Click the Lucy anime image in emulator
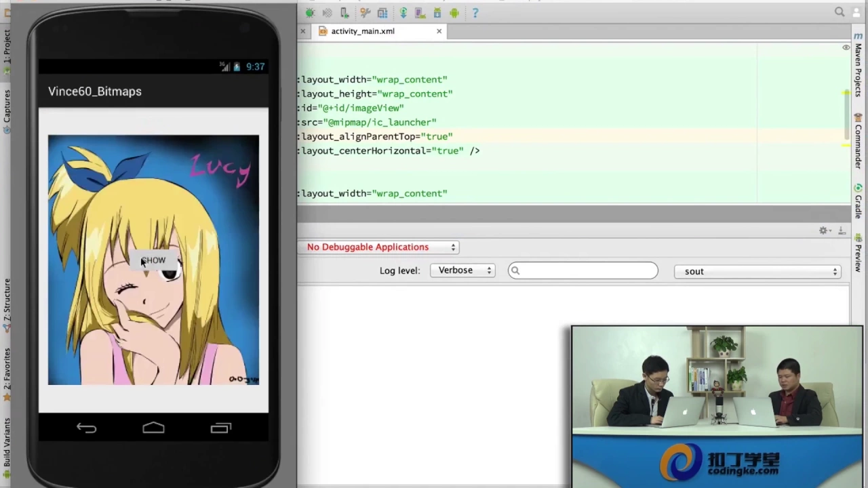Viewport: 868px width, 488px height. pos(153,260)
